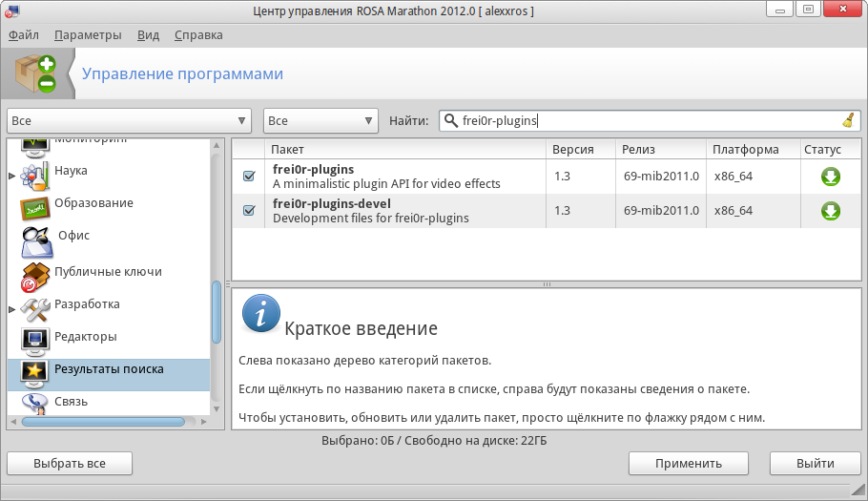
Task: Click install status icon for frei0r-plugins-devel
Action: 831,211
